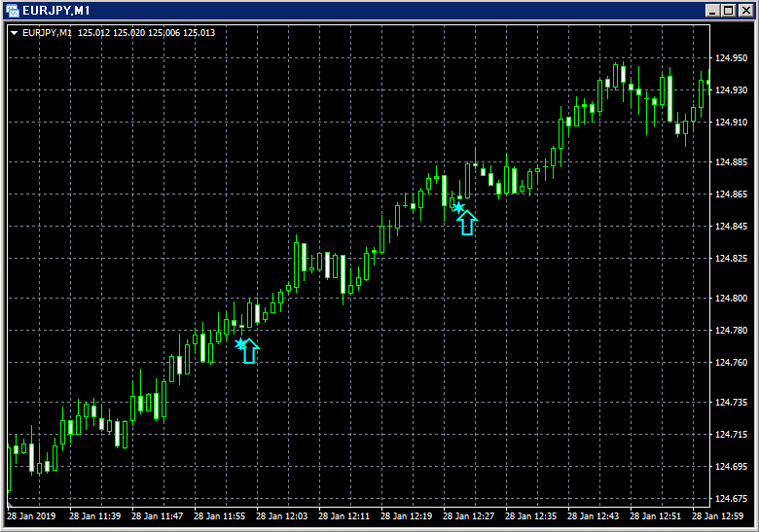759x532 pixels.
Task: Click the chart shift triangle at bottom-left corner
Action: (x=10, y=504)
